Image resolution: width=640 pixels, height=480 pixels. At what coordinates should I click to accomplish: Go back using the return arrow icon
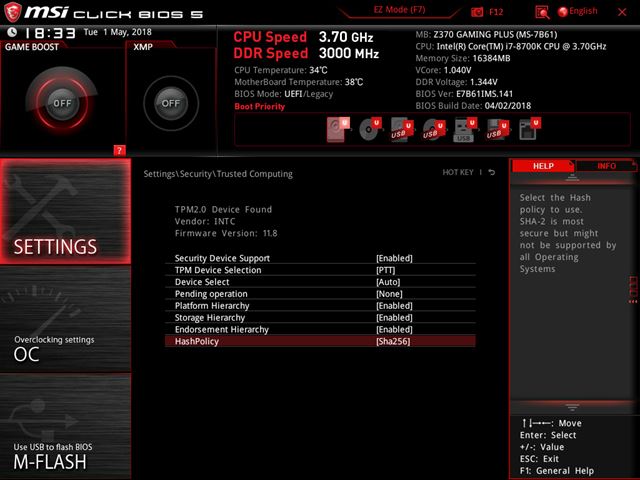click(x=492, y=172)
